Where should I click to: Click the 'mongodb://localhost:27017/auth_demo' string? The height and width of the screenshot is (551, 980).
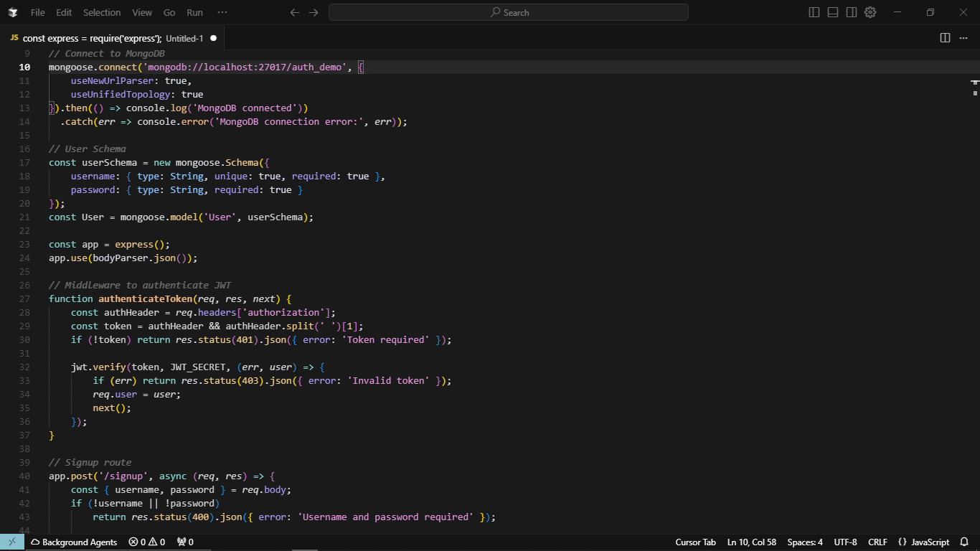[245, 67]
